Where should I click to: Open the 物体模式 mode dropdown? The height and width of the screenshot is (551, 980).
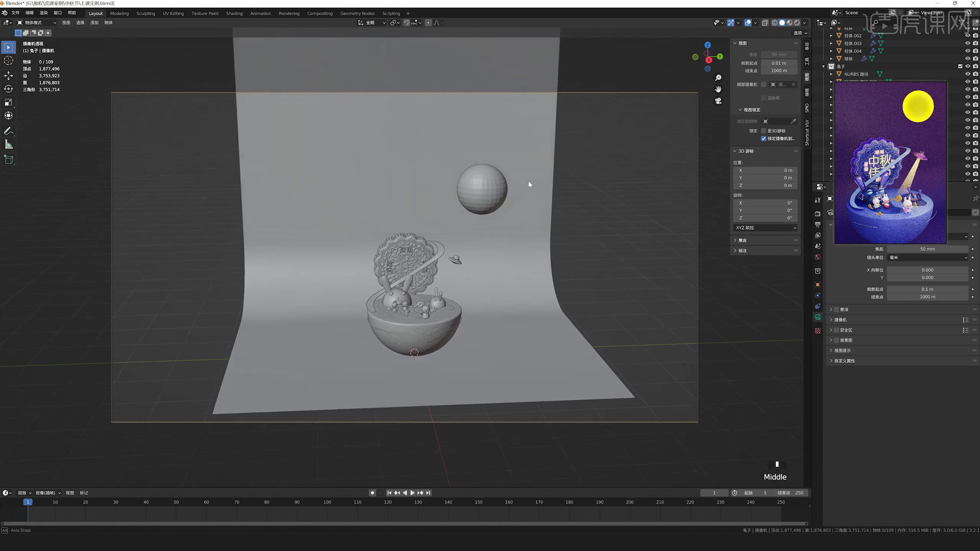[37, 22]
